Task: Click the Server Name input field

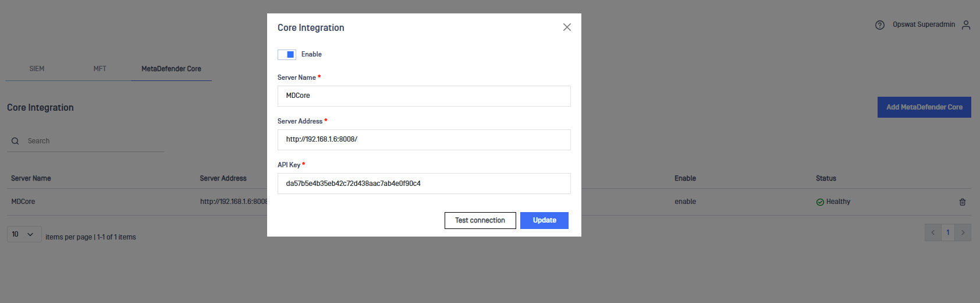Action: click(x=424, y=96)
